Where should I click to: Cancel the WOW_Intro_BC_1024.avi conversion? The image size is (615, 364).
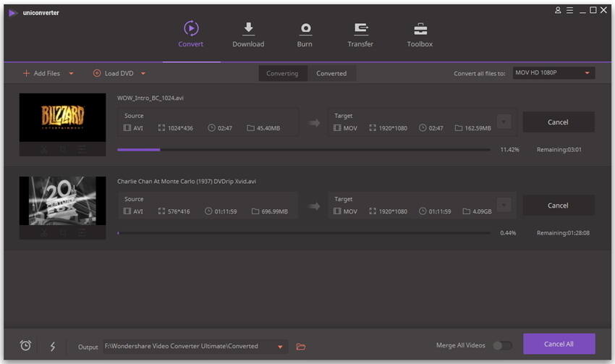558,122
